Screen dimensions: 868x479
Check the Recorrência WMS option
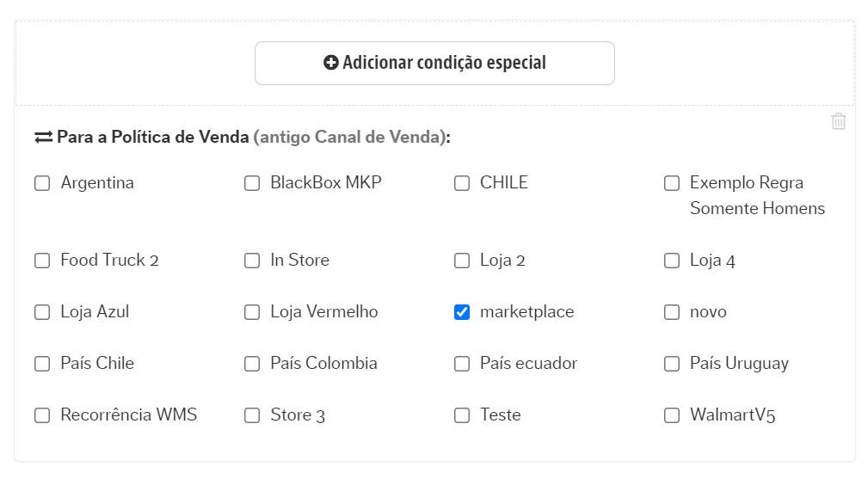[42, 415]
